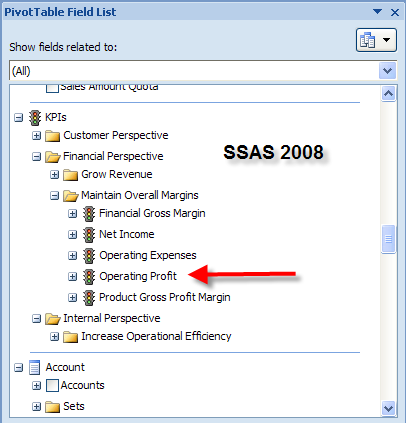406x423 pixels.
Task: Select the Internal Perspective label
Action: coord(112,318)
